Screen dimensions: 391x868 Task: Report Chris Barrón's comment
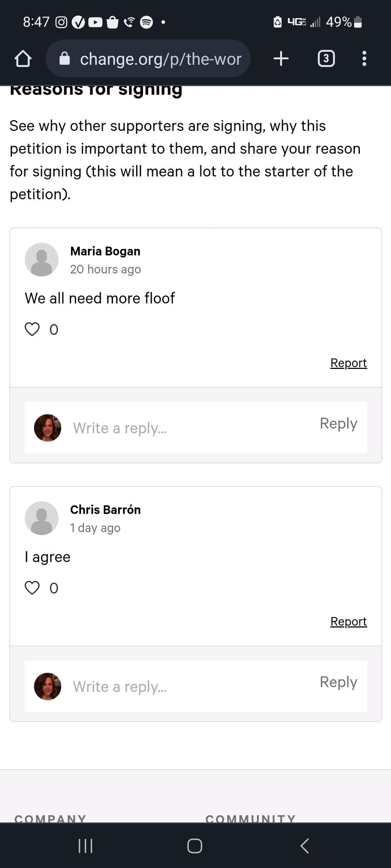click(x=349, y=622)
